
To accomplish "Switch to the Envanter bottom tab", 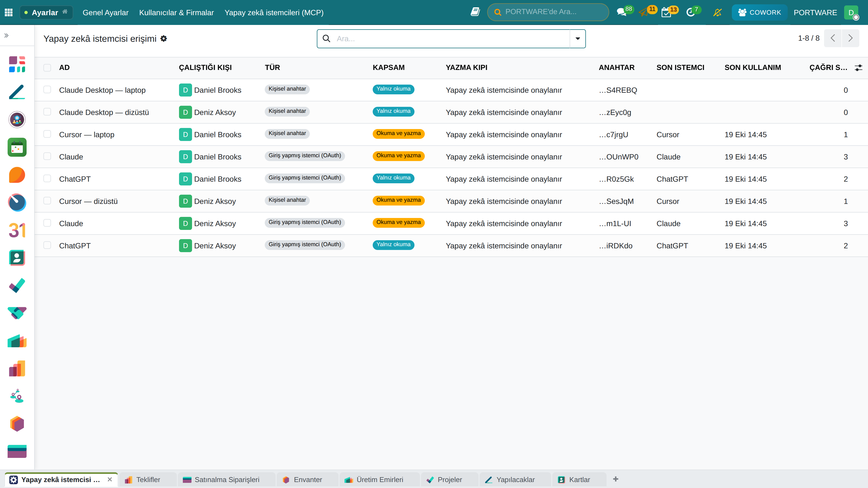I will point(307,480).
